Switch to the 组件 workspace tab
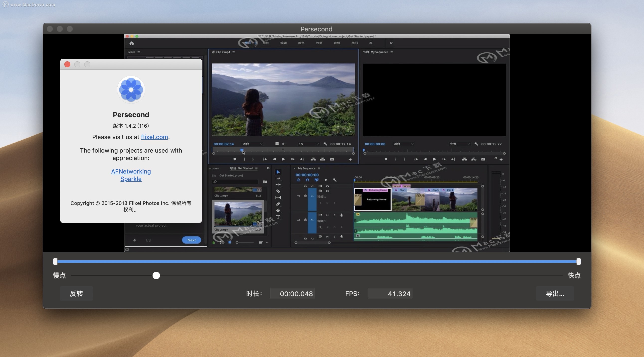The image size is (644, 357). (265, 43)
